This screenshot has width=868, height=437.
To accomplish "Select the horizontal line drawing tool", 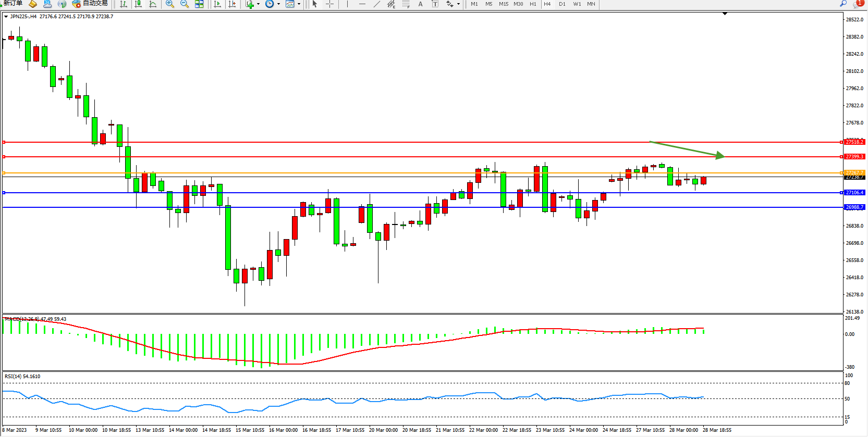I will pyautogui.click(x=362, y=4).
